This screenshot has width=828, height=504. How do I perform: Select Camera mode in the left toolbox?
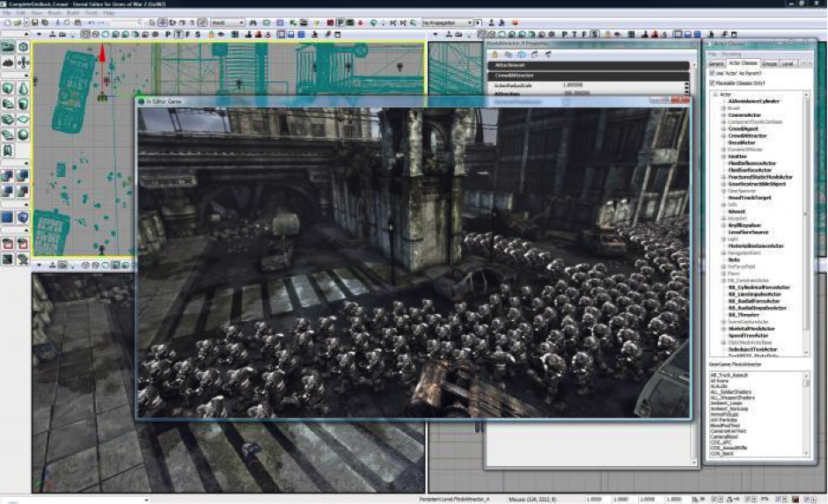[x=8, y=47]
